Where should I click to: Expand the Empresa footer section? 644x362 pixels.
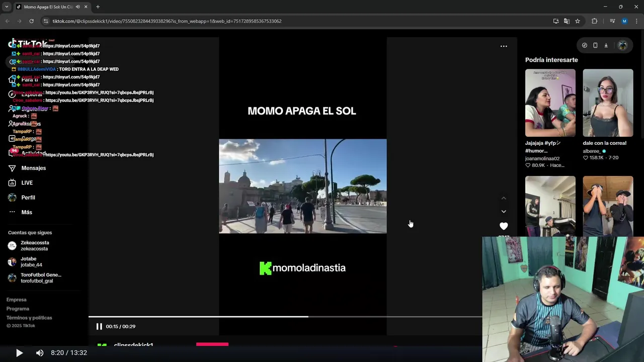[x=16, y=300]
